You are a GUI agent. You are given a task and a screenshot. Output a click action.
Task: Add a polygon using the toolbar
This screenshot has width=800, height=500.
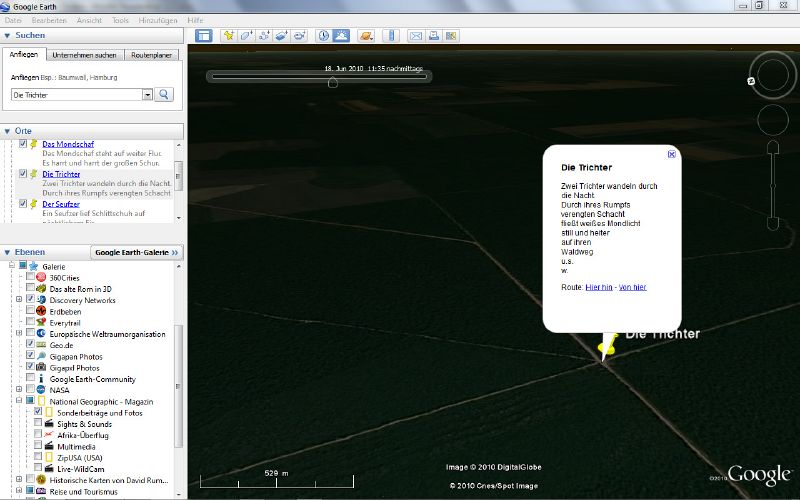246,36
